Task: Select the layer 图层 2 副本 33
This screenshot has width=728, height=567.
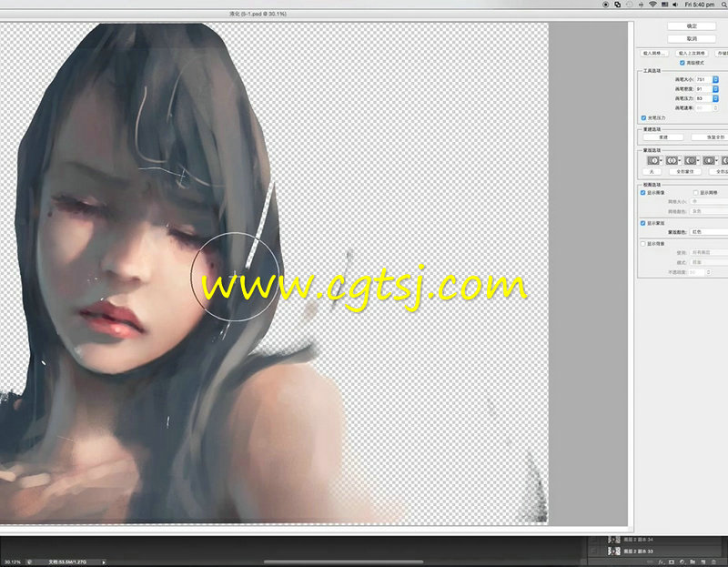Action: click(654, 552)
